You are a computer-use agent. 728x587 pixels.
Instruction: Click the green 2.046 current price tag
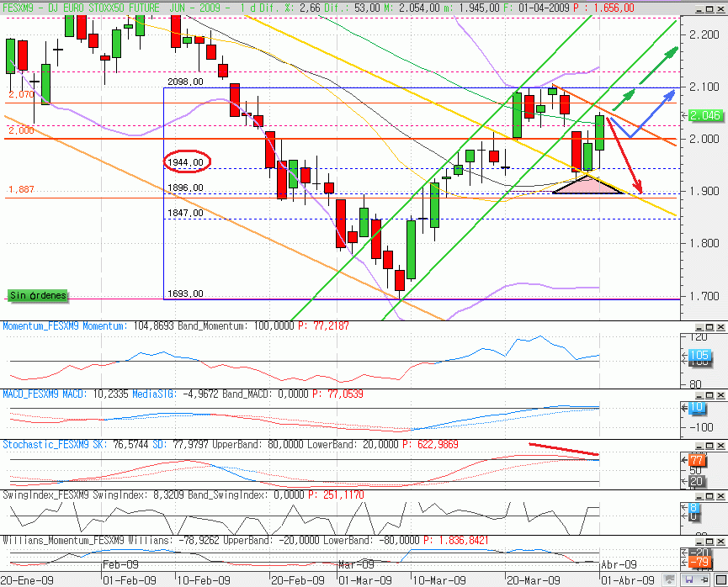705,115
